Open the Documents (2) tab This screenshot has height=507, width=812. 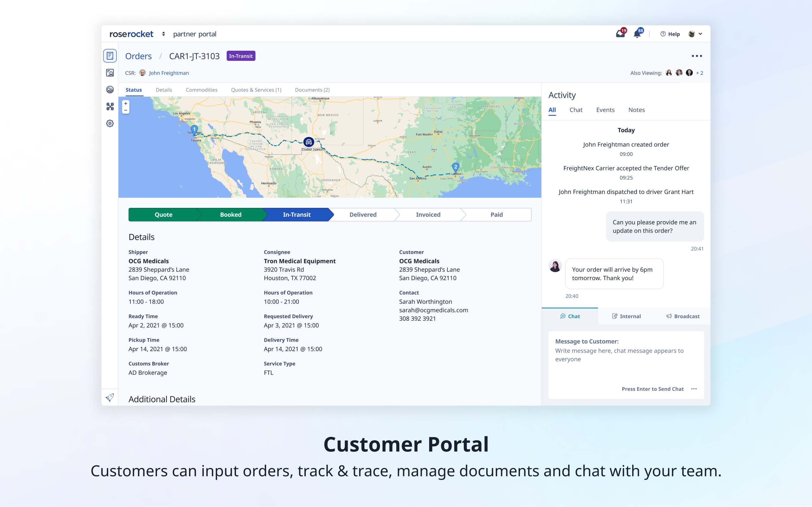(x=312, y=90)
